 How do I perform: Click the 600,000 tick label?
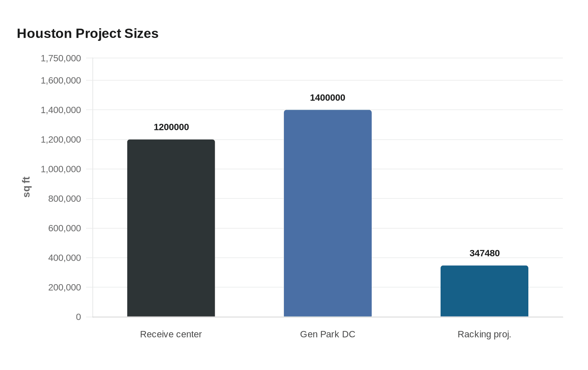tap(64, 228)
